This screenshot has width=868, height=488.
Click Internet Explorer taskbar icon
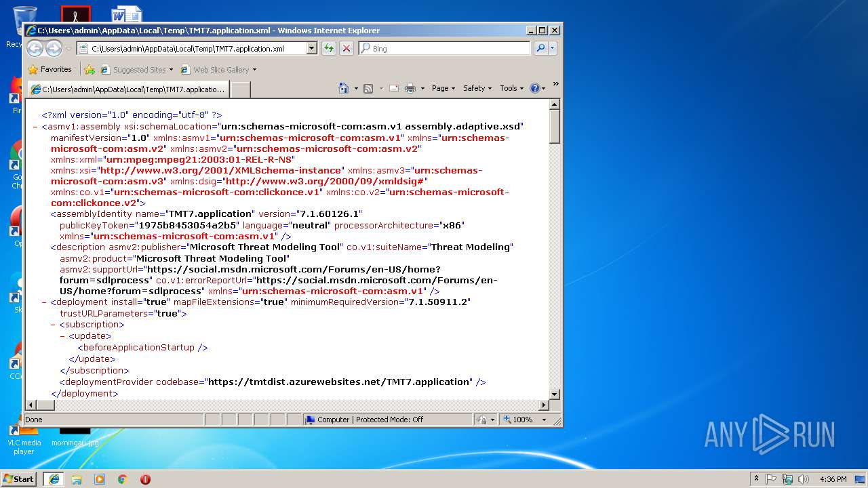(x=54, y=479)
